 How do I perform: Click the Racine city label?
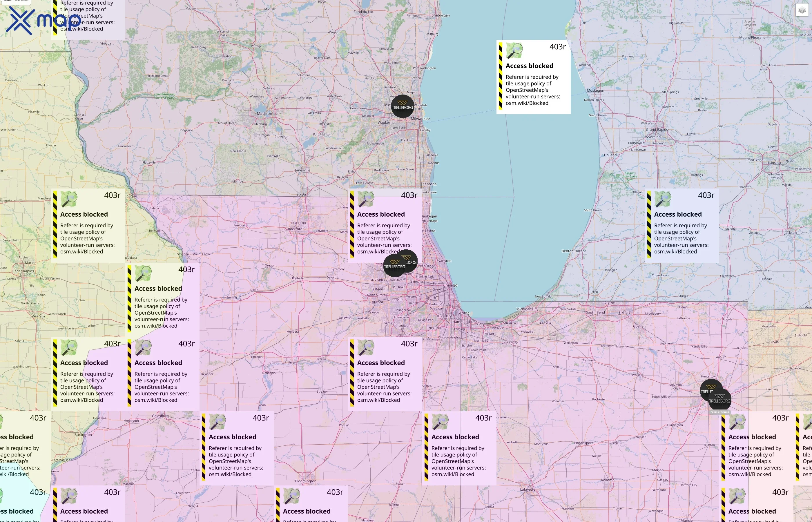click(434, 163)
